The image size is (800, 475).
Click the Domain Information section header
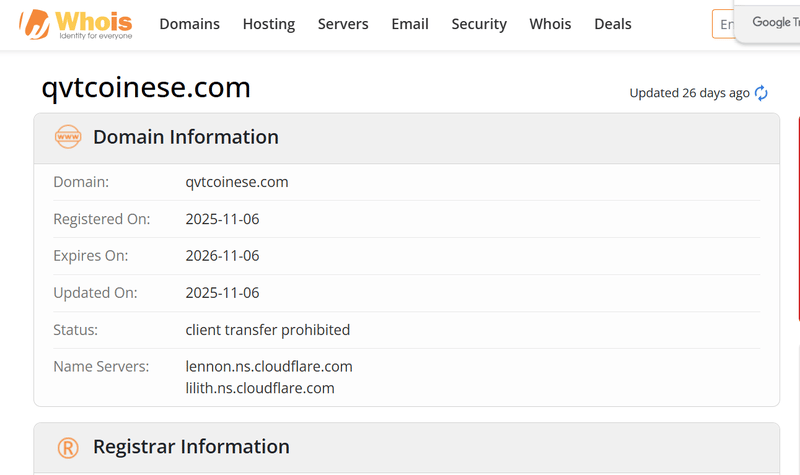[407, 138]
